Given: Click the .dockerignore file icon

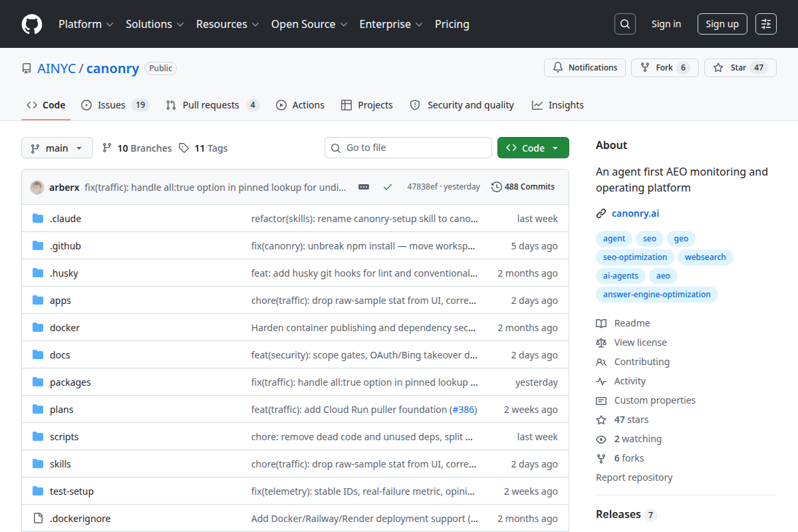Looking at the screenshot, I should click(38, 518).
